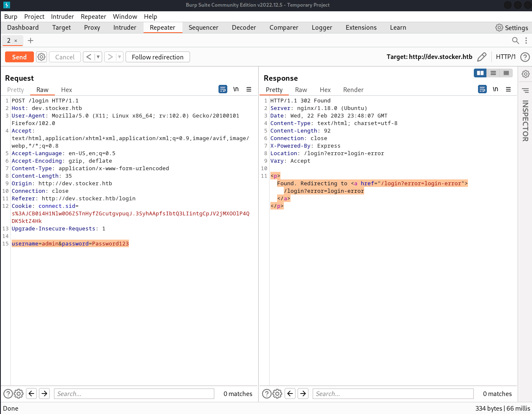Open the Inspector settings gear icon
The width and height of the screenshot is (532, 414).
(526, 74)
